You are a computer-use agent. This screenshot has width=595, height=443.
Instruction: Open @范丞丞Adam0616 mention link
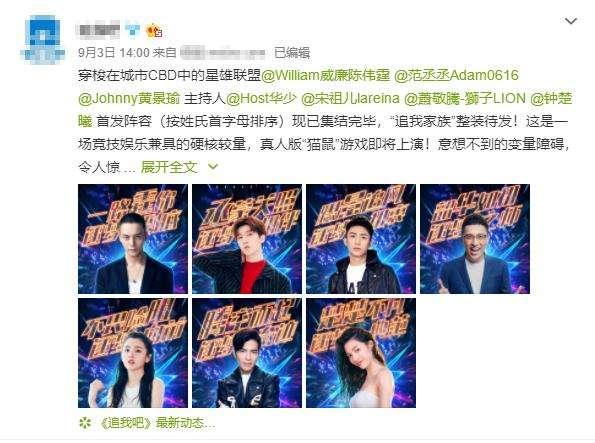point(456,75)
